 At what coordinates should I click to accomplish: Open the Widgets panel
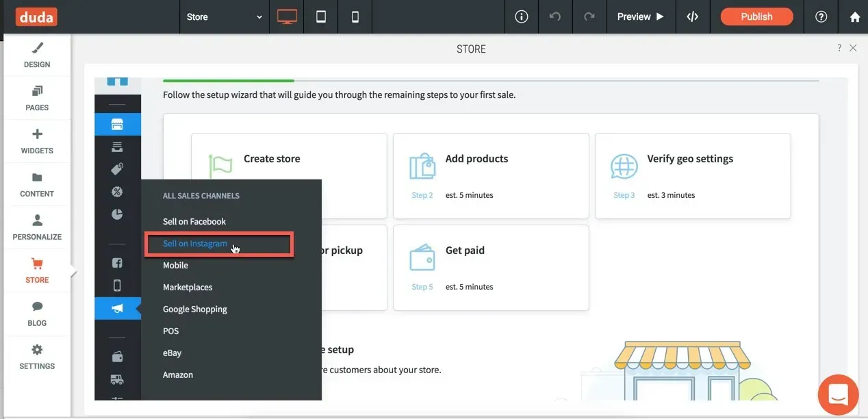point(37,142)
